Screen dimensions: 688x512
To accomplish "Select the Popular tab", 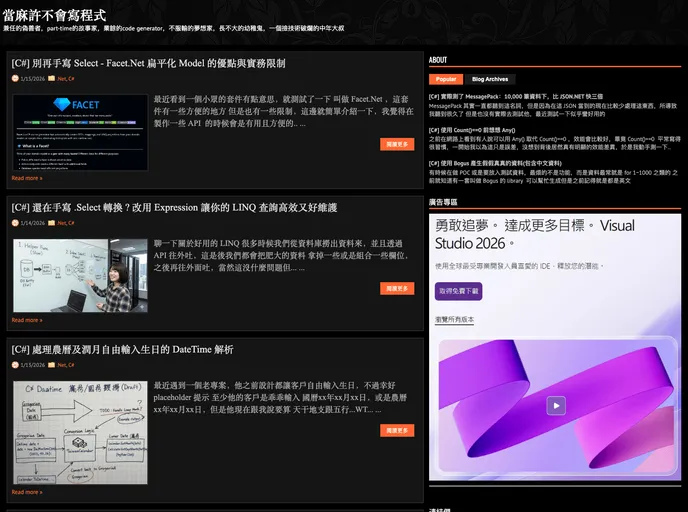I will click(446, 79).
